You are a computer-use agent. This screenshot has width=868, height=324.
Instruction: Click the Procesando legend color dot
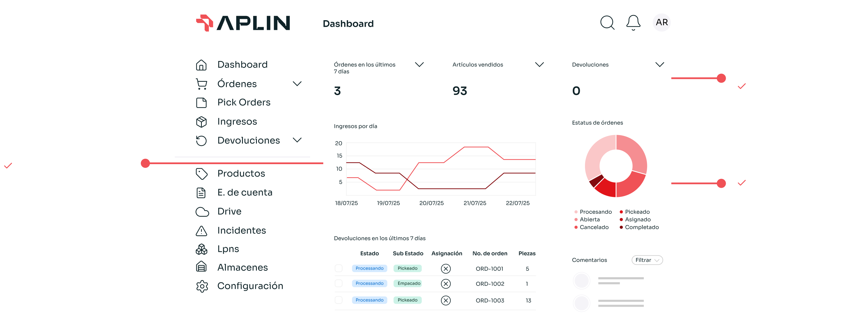pyautogui.click(x=576, y=212)
